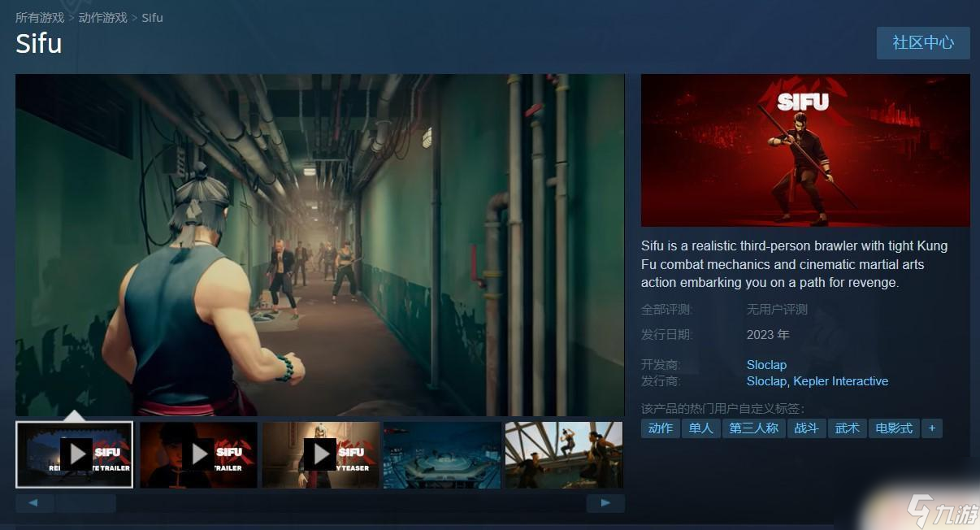
Task: Play the Sifu teaser video thumbnail
Action: pyautogui.click(x=321, y=454)
